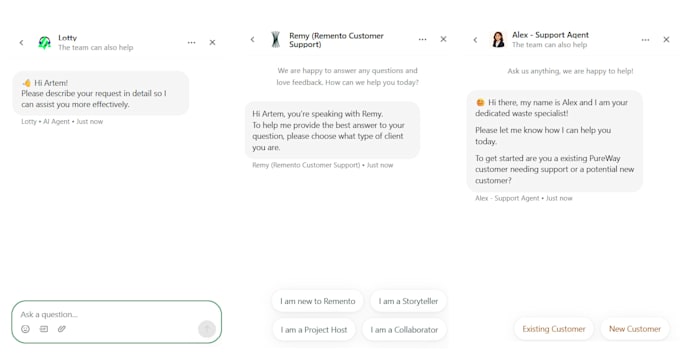Click Remy's 'choose what type of client' message
680x363 pixels.
(x=332, y=131)
